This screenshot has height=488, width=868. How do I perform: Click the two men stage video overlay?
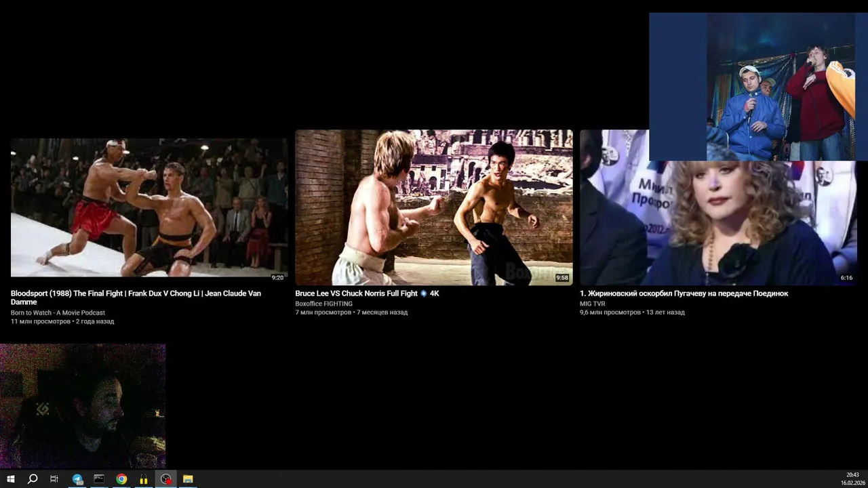pyautogui.click(x=758, y=87)
